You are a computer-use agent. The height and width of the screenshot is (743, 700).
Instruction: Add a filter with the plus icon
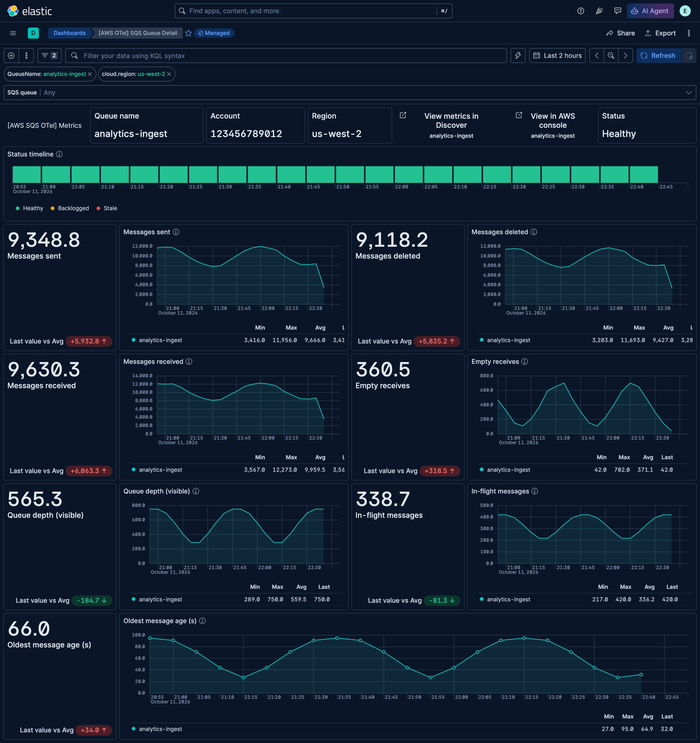click(11, 55)
